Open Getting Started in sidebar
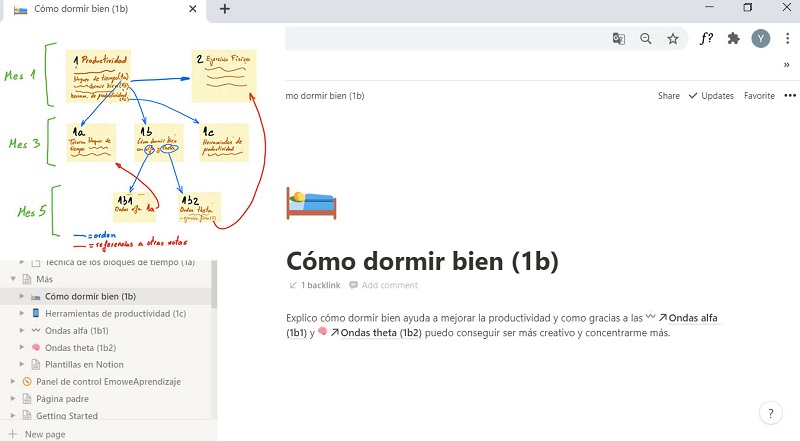Image resolution: width=800 pixels, height=441 pixels. [66, 415]
